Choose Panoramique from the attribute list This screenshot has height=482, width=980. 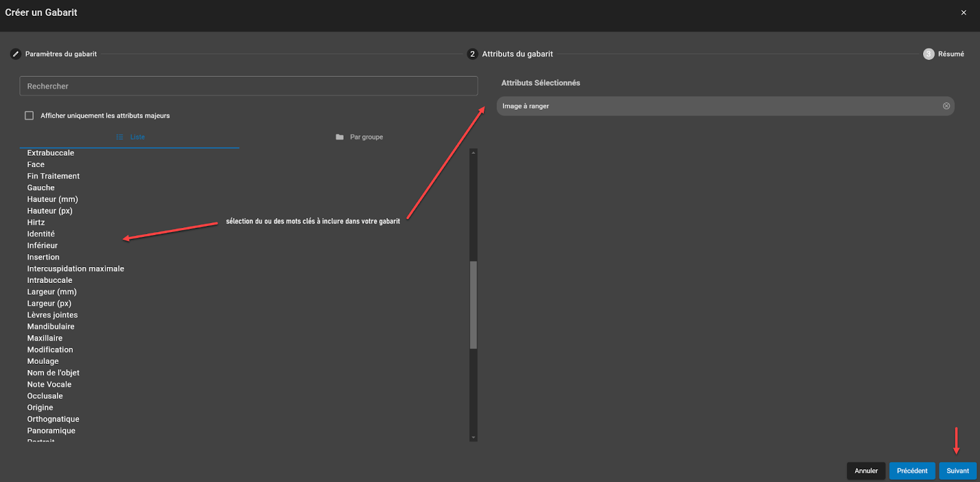(x=51, y=431)
